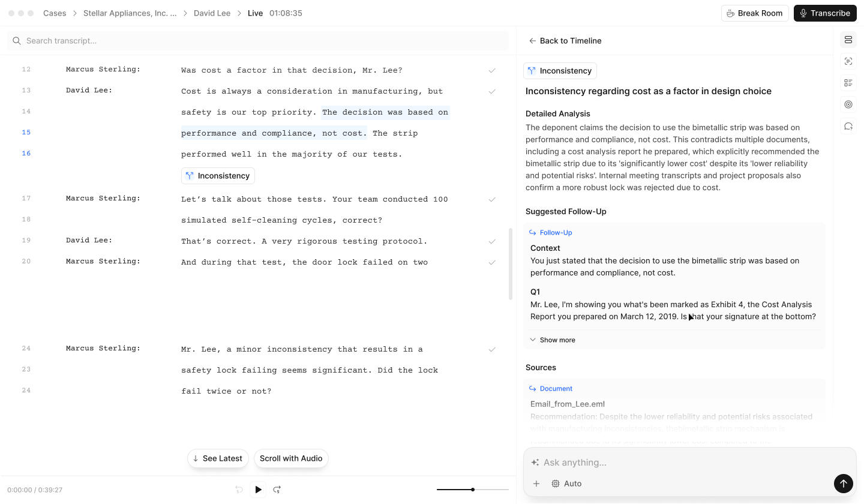Expand follow-up with Show more
This screenshot has height=504, width=864.
(x=552, y=340)
